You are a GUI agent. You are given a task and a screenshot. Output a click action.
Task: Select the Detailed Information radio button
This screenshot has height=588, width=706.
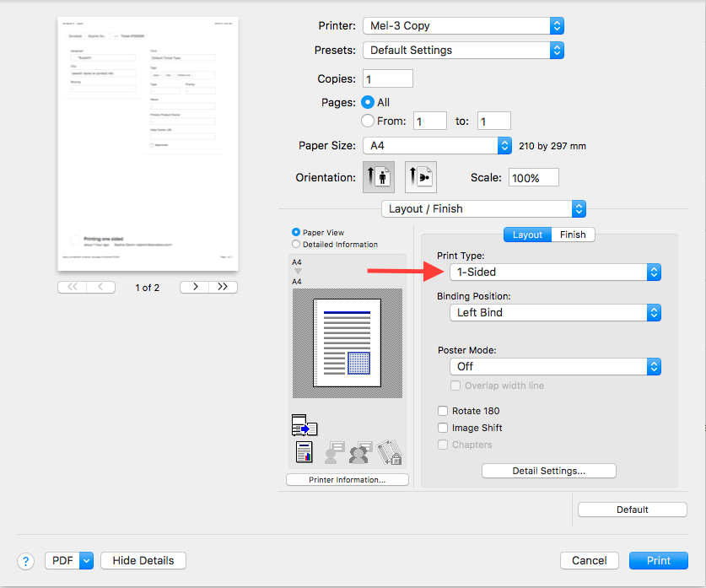[296, 245]
